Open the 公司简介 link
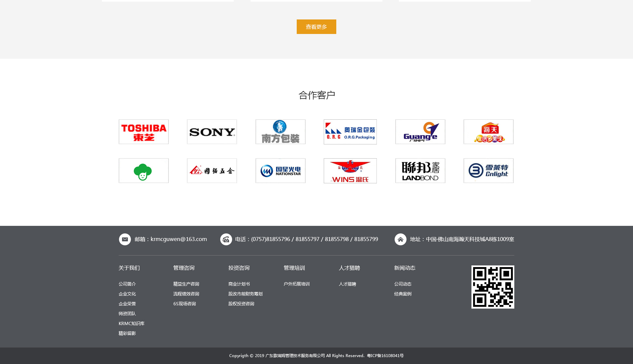 coord(127,284)
